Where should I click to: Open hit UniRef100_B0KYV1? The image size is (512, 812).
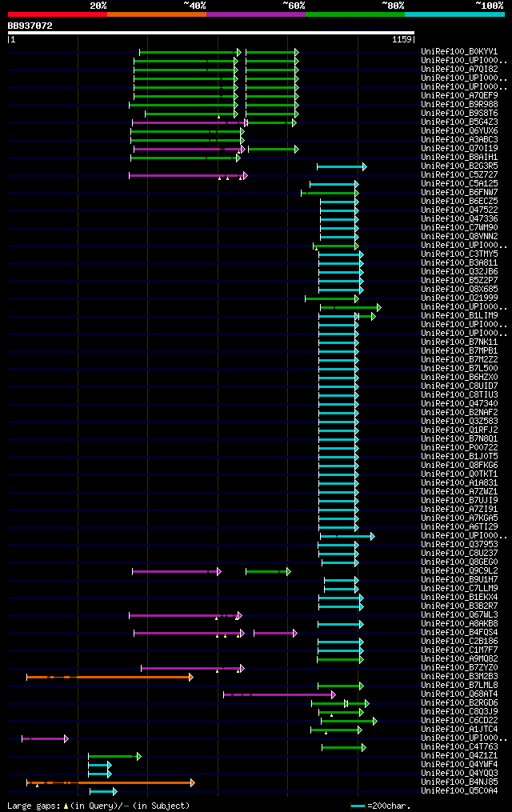pyautogui.click(x=459, y=51)
